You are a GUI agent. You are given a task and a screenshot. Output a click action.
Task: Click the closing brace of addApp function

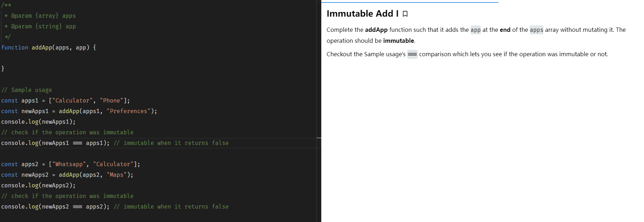(3, 69)
